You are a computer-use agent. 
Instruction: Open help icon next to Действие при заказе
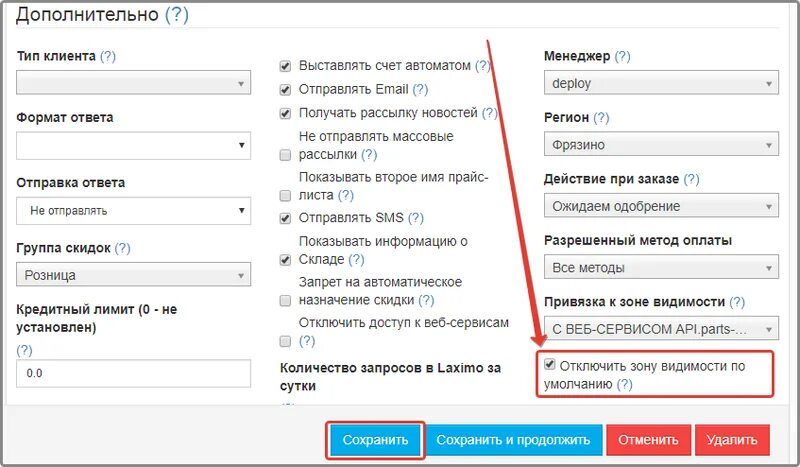point(691,179)
